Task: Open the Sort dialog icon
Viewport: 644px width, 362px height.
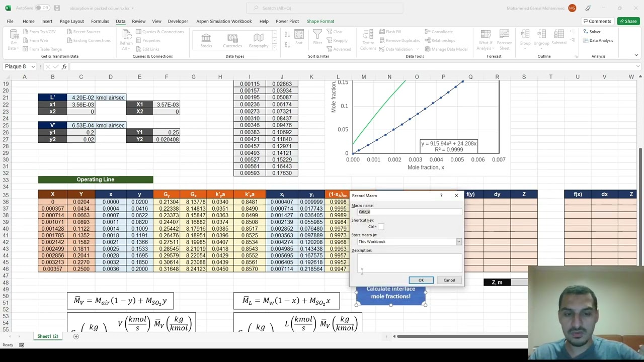Action: click(x=299, y=37)
